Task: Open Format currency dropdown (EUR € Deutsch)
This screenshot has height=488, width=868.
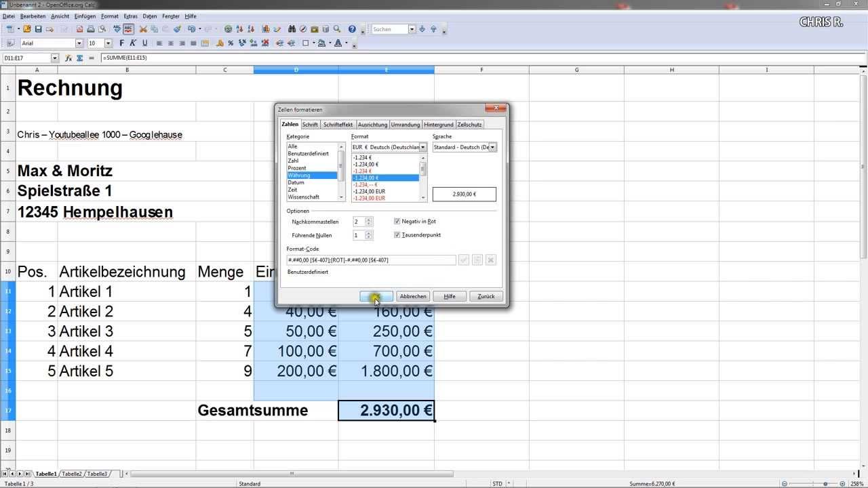Action: pyautogui.click(x=423, y=147)
